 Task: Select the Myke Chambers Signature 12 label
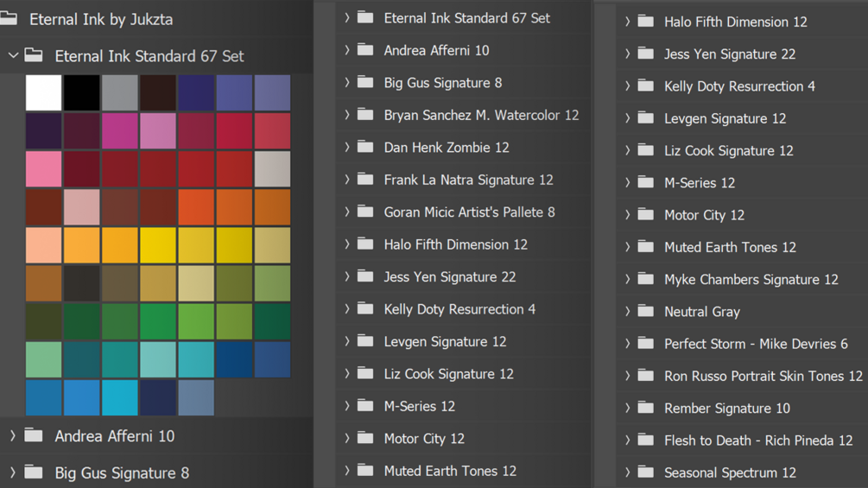[751, 279]
